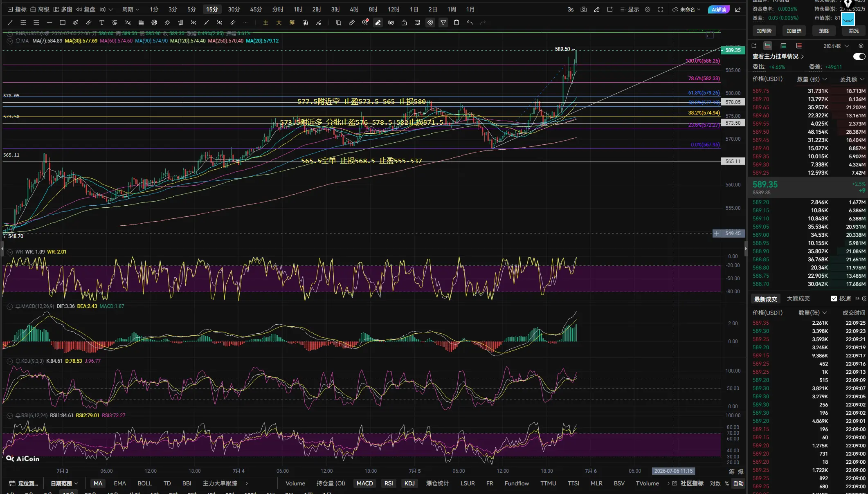Toggle the KDJ indicator button
This screenshot has width=868, height=494.
(409, 483)
